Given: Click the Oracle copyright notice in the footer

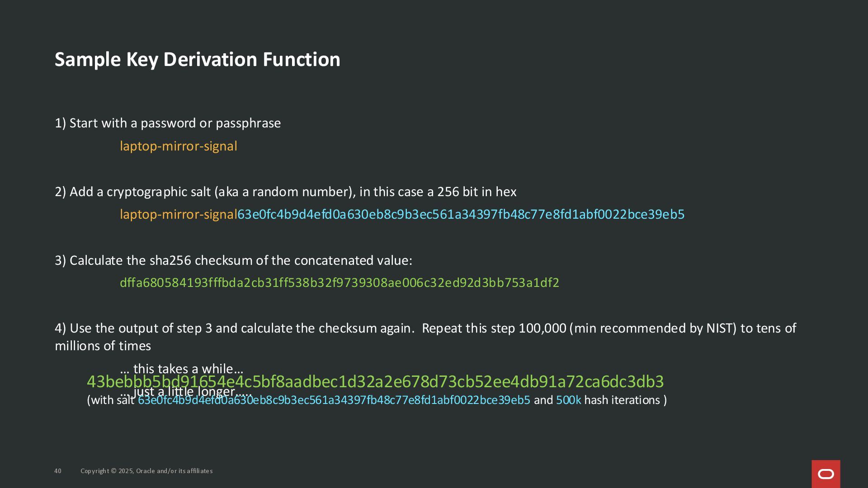Looking at the screenshot, I should [146, 471].
